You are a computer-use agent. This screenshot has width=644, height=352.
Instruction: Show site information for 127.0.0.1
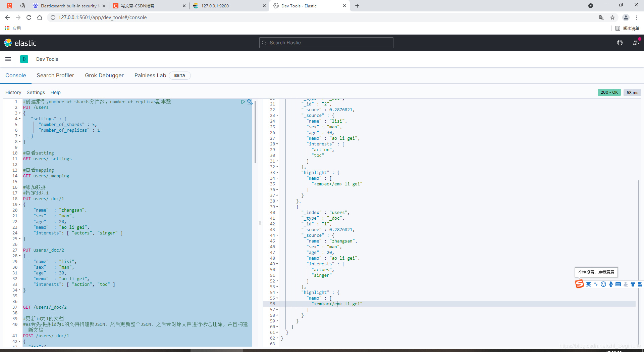click(53, 17)
